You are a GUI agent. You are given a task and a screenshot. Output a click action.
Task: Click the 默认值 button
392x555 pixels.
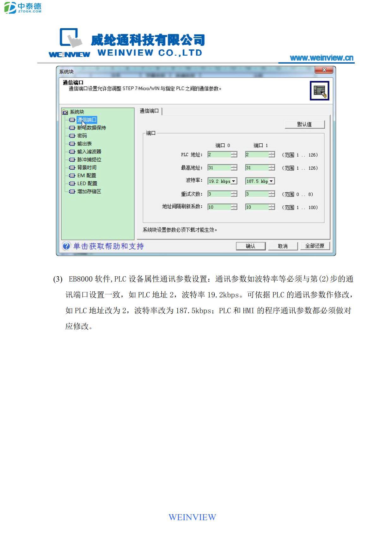click(305, 124)
